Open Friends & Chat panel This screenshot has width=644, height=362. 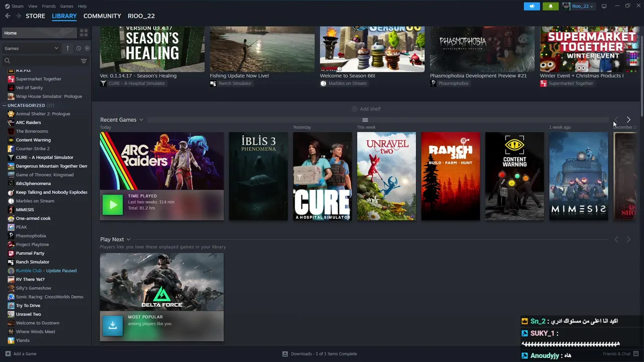tap(621, 353)
